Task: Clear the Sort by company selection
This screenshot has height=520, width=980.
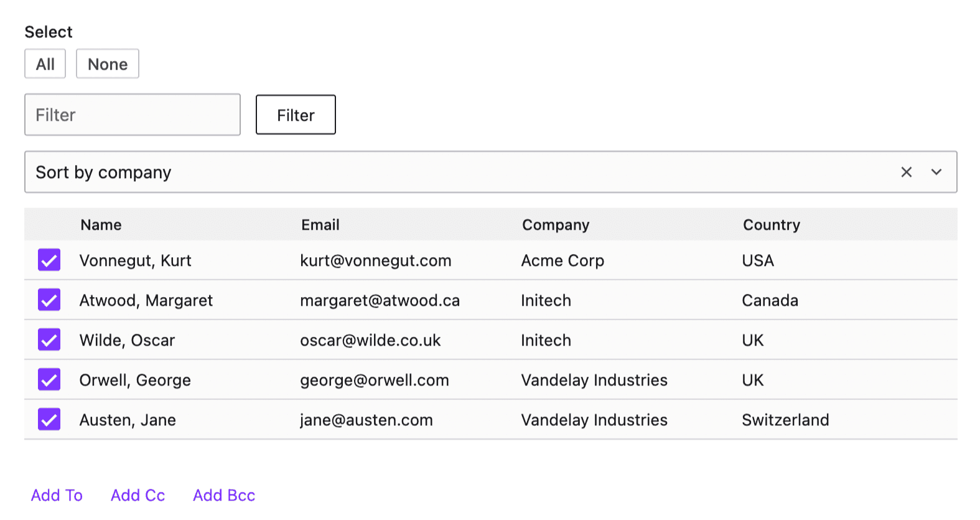Action: point(906,172)
